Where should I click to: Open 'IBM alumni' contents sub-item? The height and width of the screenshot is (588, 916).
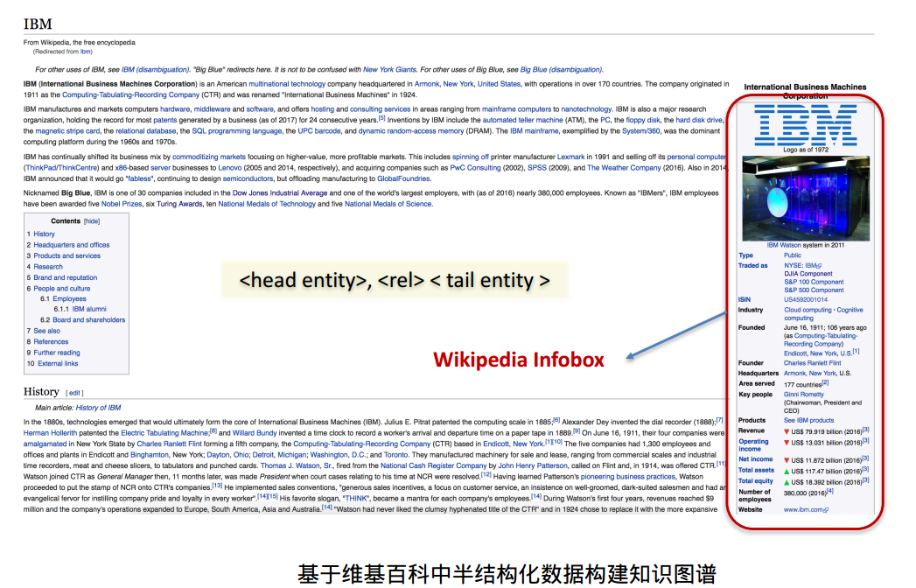click(89, 309)
